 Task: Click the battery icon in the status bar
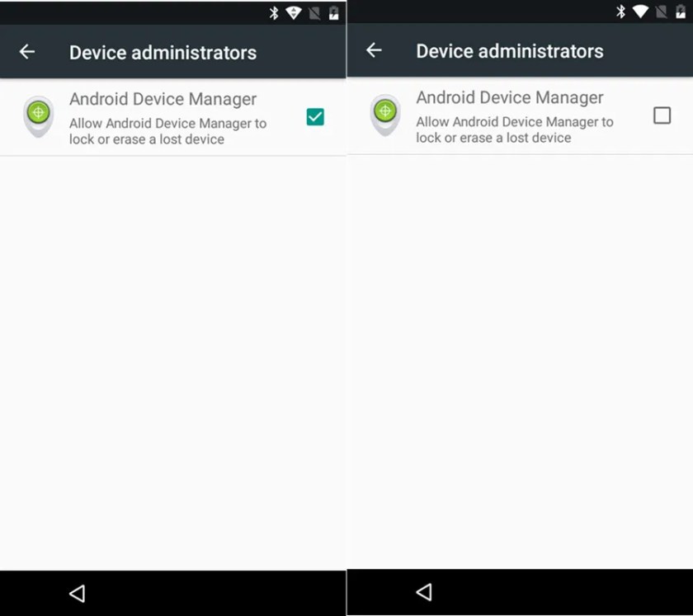[332, 12]
